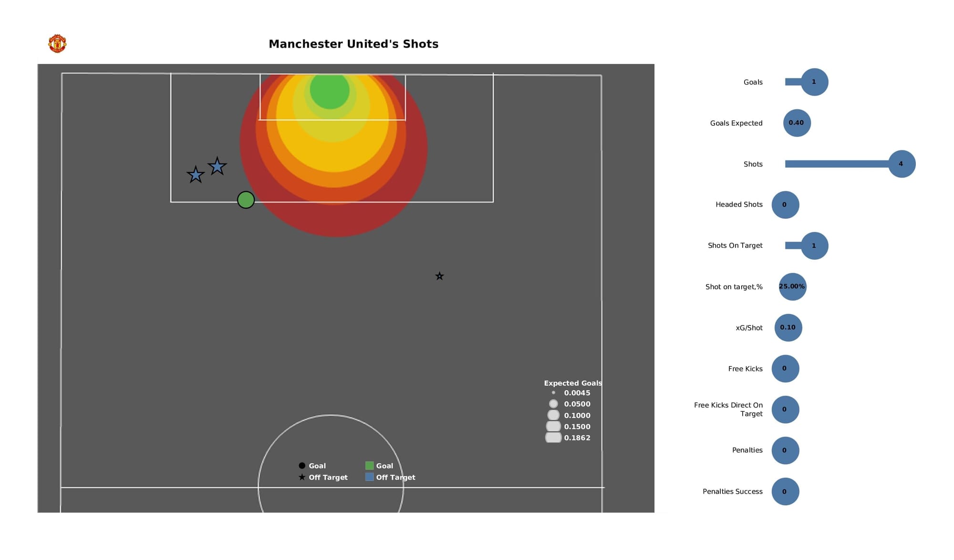Toggle the Headed Shots metric display
The image size is (954, 560).
point(784,204)
